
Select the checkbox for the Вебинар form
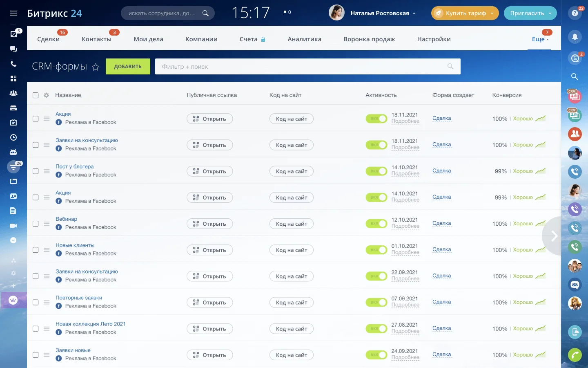point(36,224)
